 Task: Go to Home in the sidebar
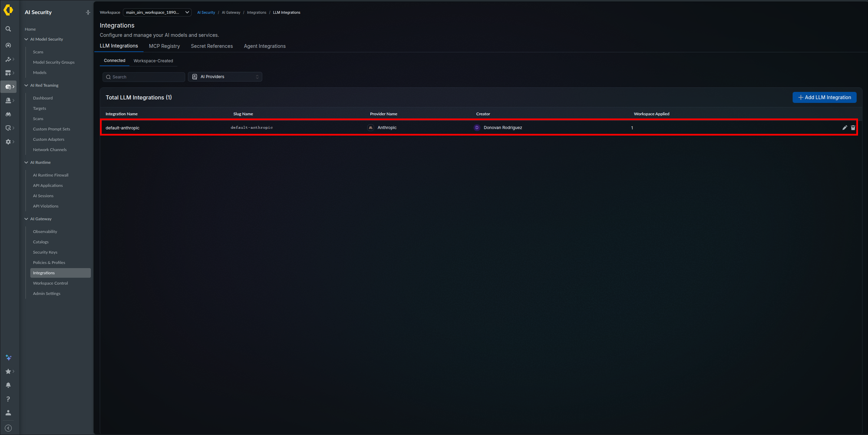tap(30, 30)
